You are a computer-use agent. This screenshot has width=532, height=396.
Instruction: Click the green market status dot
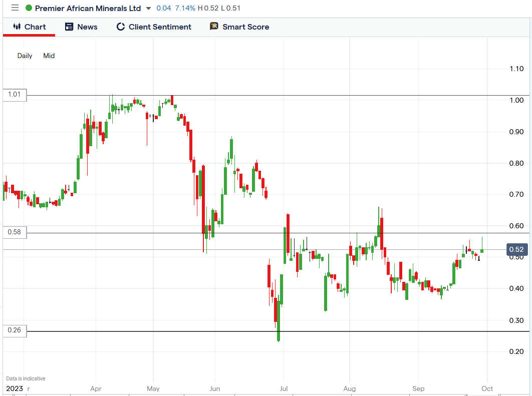(29, 8)
